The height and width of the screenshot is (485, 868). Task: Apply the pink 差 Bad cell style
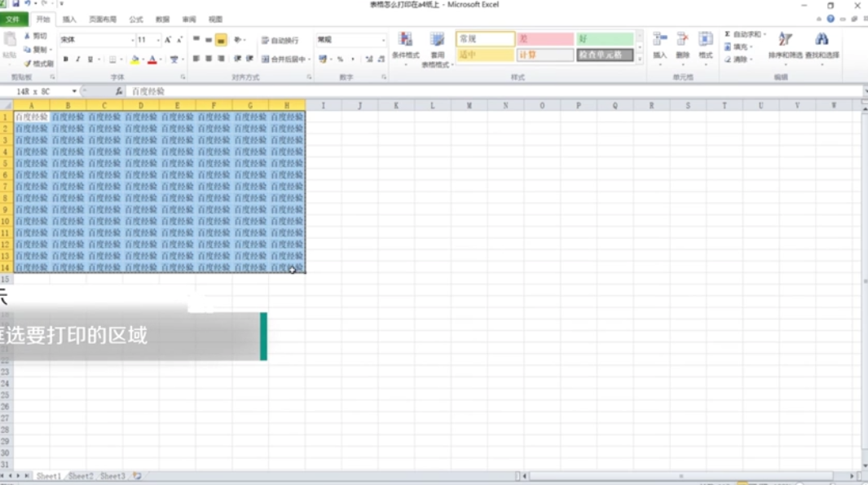(544, 39)
